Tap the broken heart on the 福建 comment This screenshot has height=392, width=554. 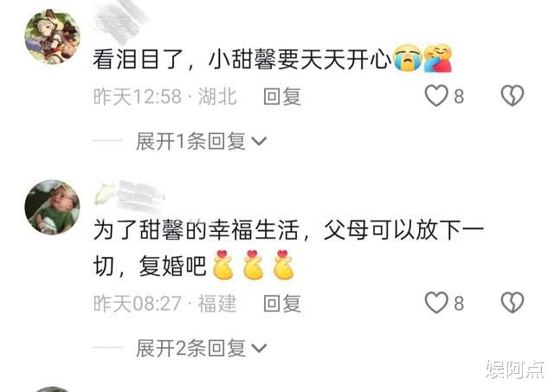pos(512,302)
